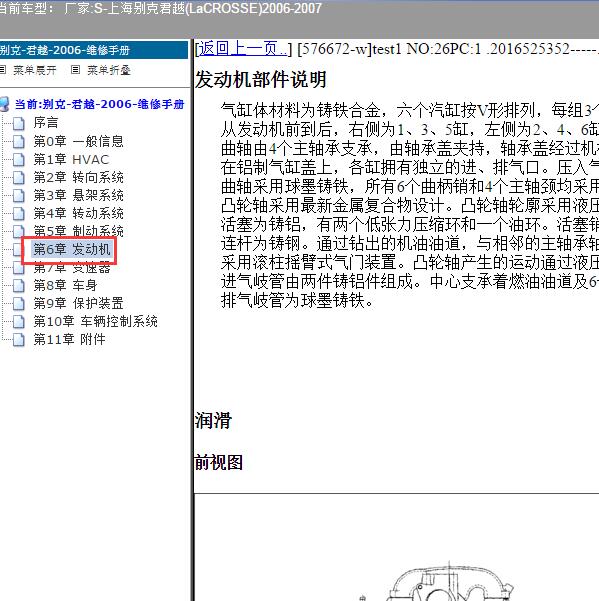
Task: Open 第4章 转动系统
Action: [x=78, y=213]
